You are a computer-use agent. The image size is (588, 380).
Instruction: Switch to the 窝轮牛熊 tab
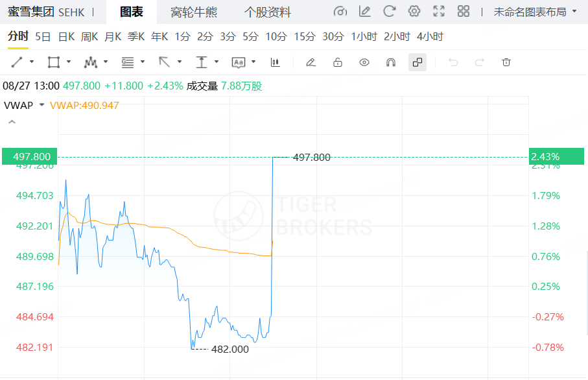[194, 12]
